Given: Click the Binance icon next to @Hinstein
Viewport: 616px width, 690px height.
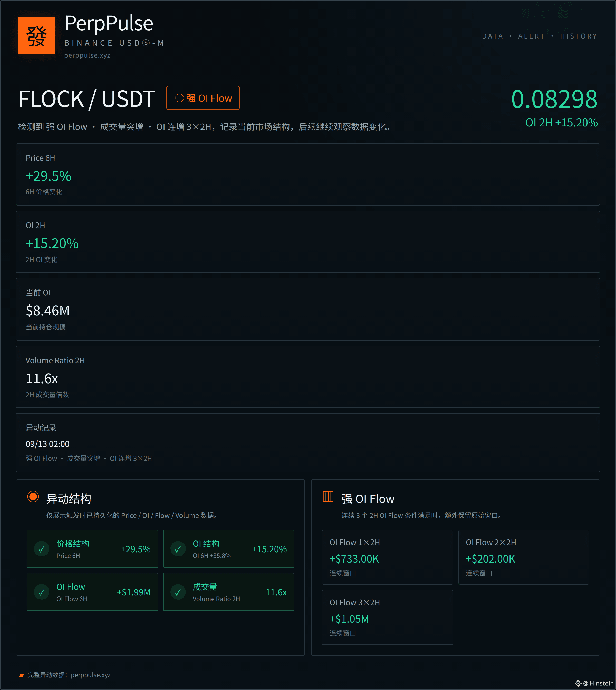Looking at the screenshot, I should [x=578, y=683].
